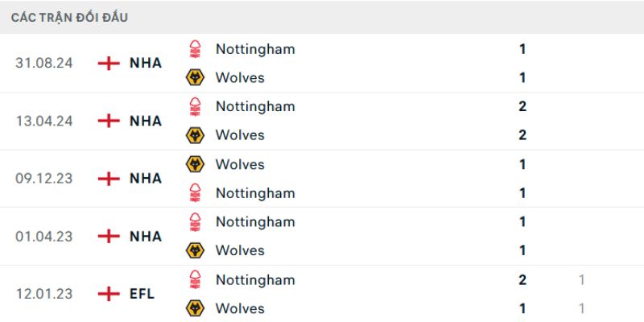
Task: Click the 13.04.24 match date
Action: (x=44, y=121)
